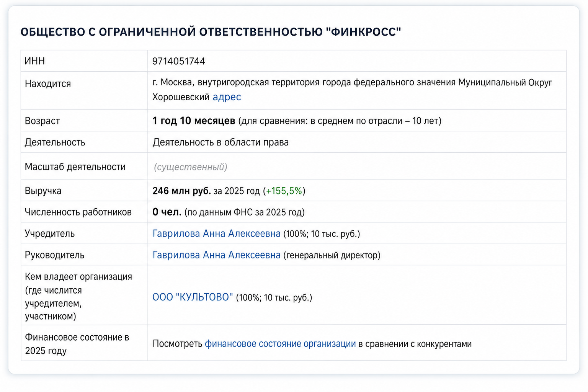Click the "Находится" row label

coord(48,83)
